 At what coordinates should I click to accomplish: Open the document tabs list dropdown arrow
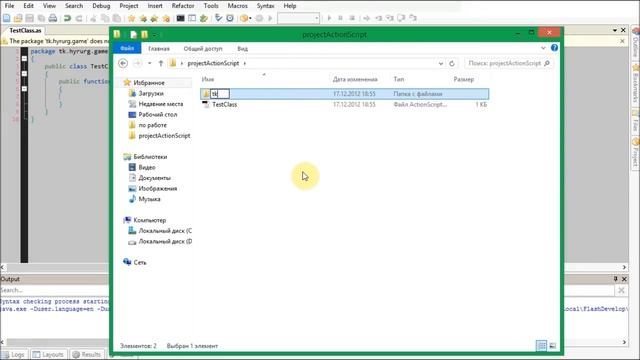(x=615, y=30)
